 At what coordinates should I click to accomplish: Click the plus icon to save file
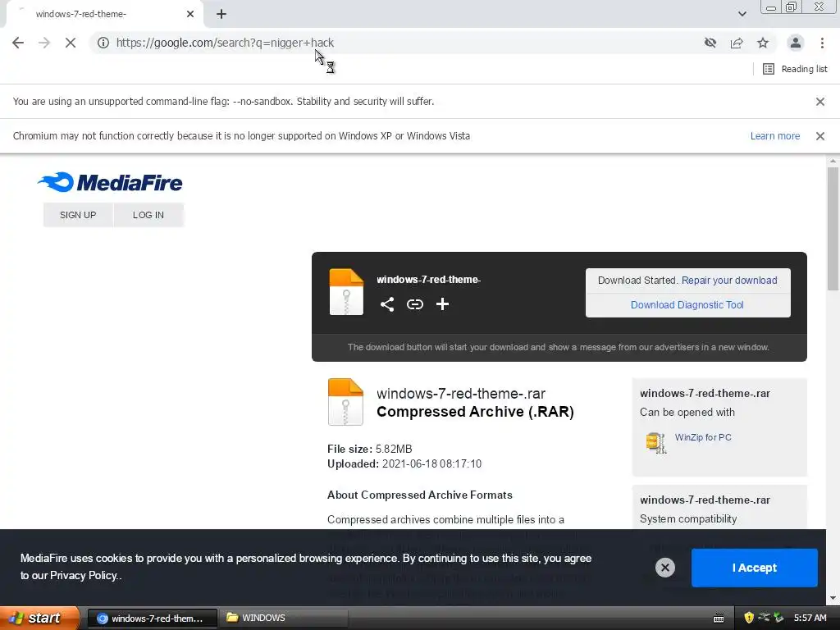pyautogui.click(x=442, y=305)
